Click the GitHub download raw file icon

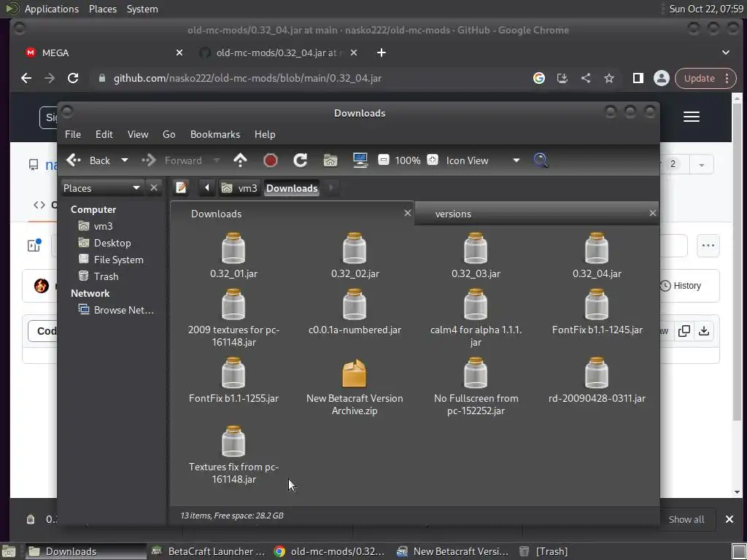[x=704, y=330]
